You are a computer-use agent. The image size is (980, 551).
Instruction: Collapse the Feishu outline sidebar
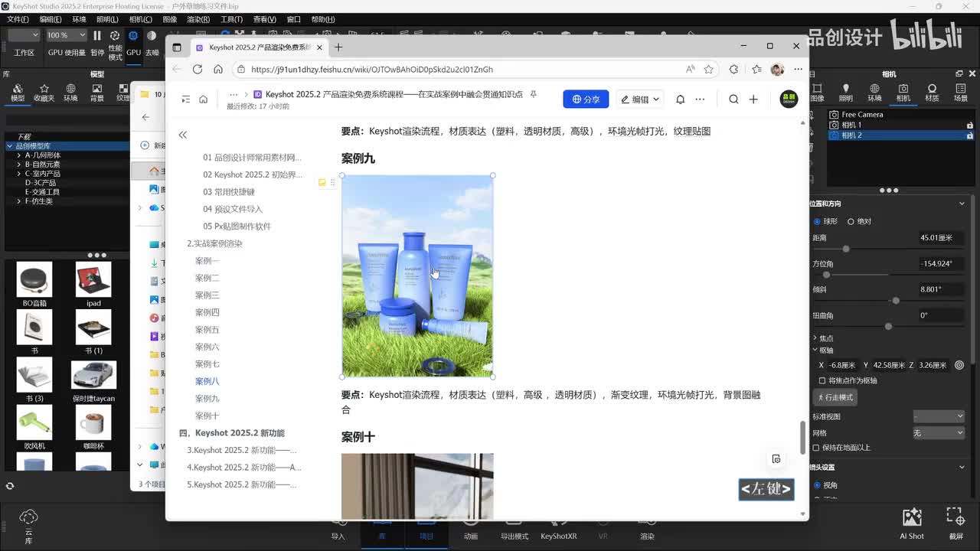click(x=182, y=135)
